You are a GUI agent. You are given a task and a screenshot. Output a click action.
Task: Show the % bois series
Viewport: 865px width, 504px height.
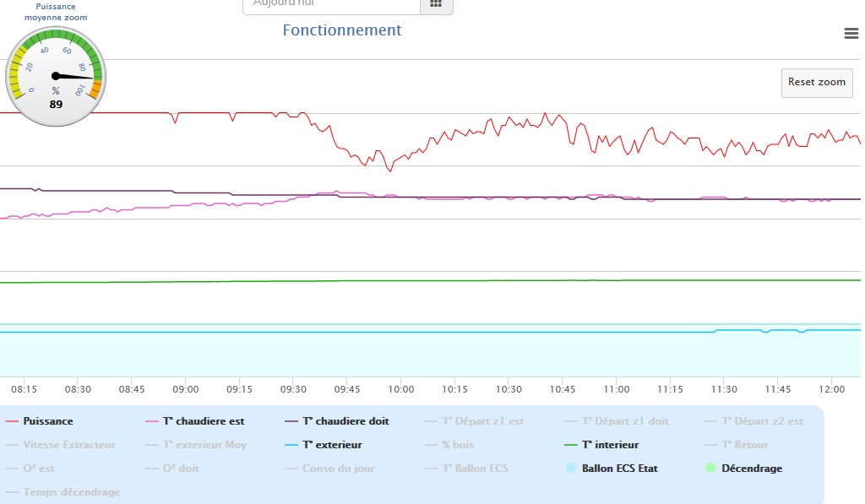click(x=457, y=445)
